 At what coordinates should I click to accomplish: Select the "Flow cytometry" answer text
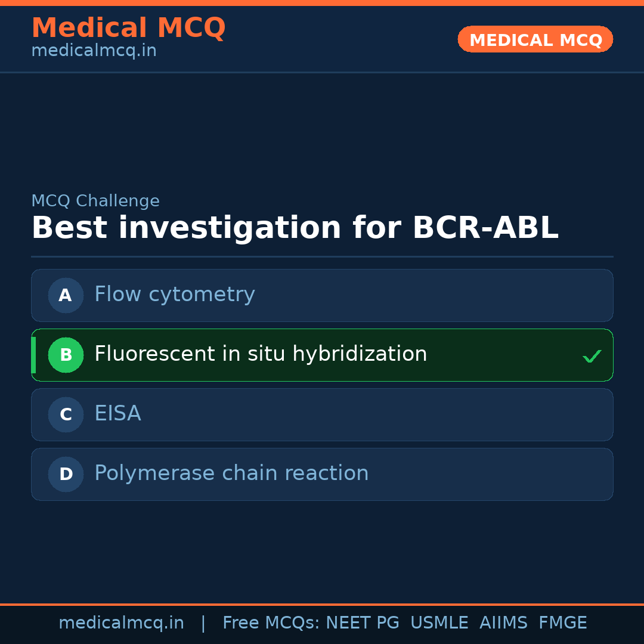point(174,295)
